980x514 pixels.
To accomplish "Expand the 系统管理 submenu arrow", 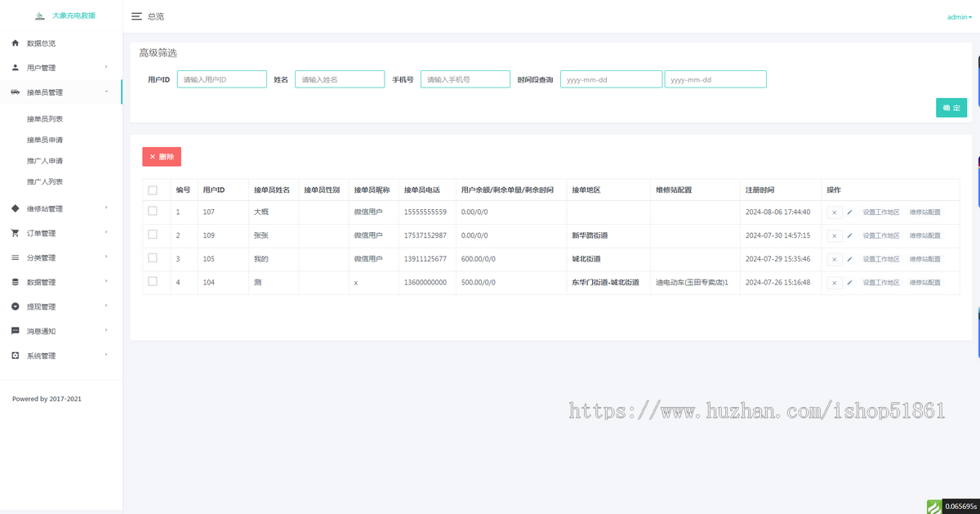I will tap(106, 355).
